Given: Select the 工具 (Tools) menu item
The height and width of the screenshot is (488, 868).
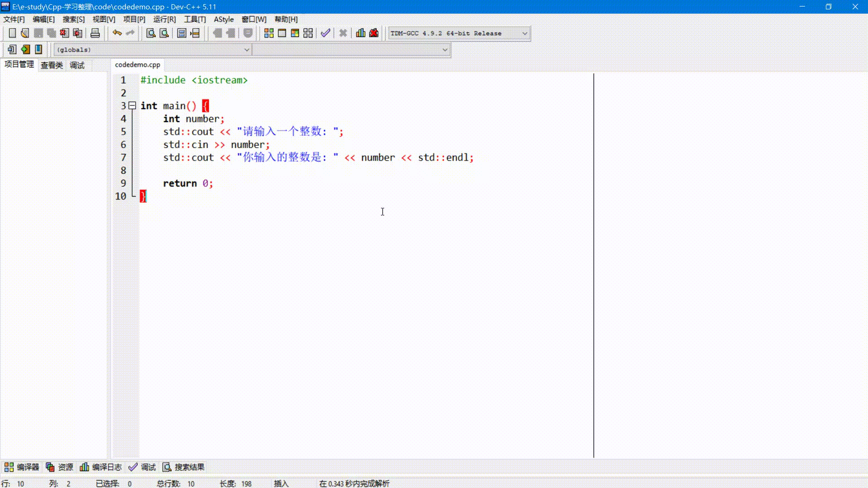Looking at the screenshot, I should [x=194, y=19].
